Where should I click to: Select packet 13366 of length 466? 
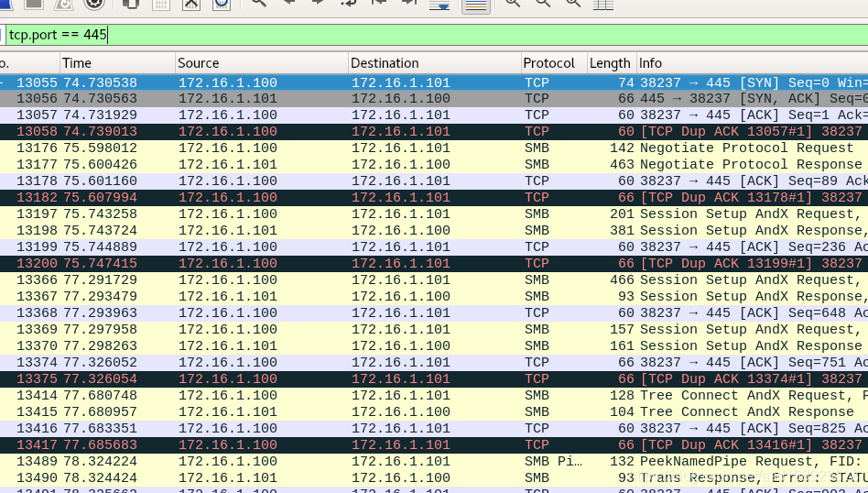coord(434,280)
